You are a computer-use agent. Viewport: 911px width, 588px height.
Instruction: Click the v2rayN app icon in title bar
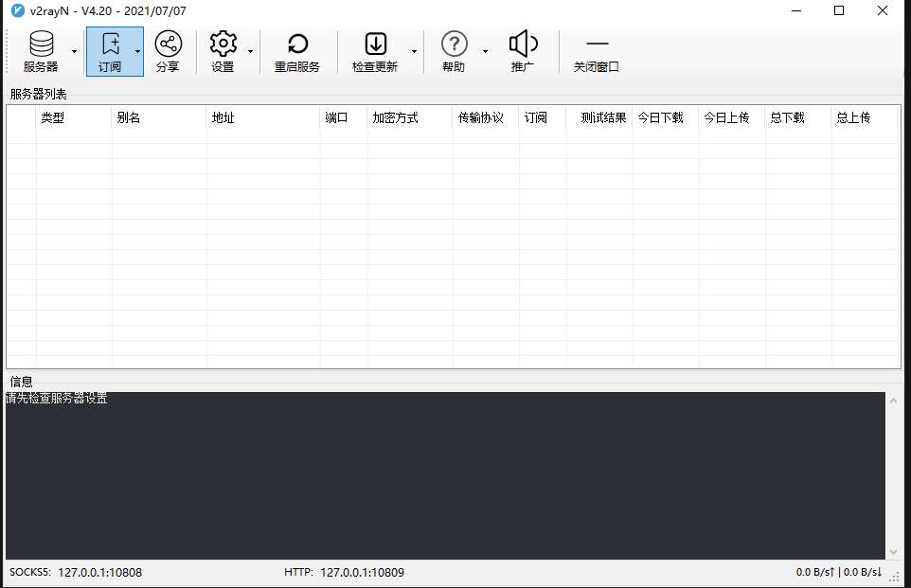pyautogui.click(x=18, y=10)
